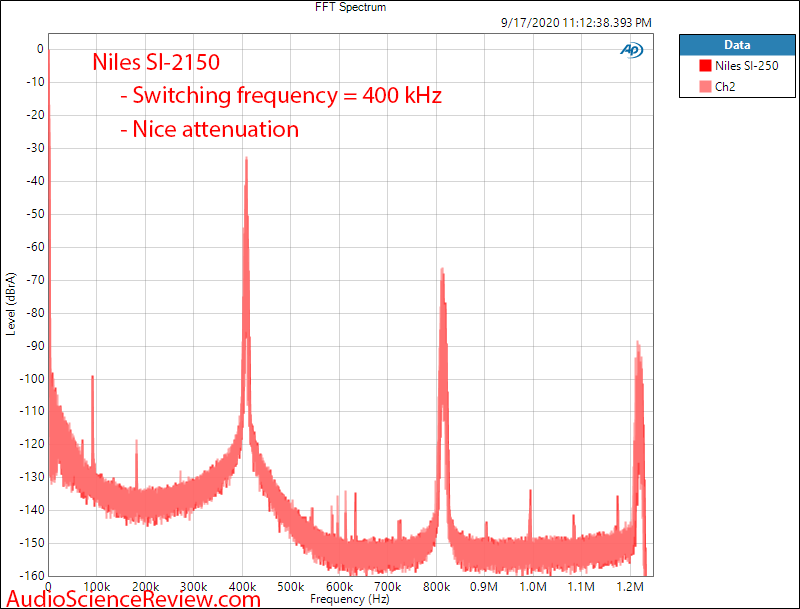The image size is (800, 609).
Task: Click the AP logo in the graph corner
Action: [632, 50]
